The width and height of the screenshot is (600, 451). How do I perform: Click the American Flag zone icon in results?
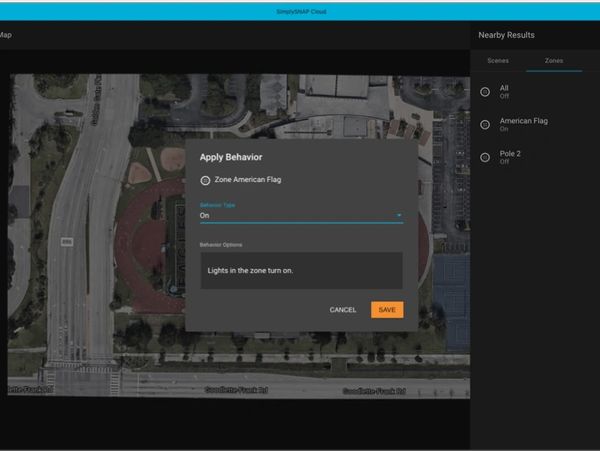[485, 125]
